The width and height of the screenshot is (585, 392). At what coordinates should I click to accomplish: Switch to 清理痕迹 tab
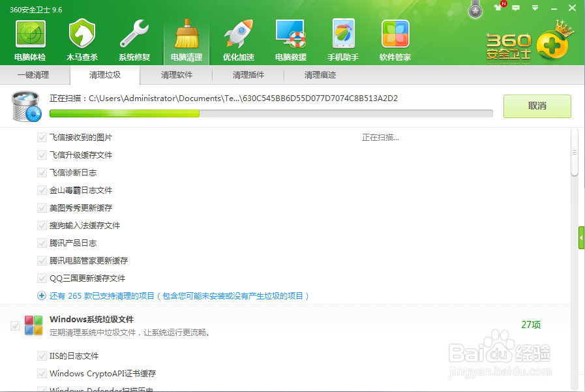(x=320, y=75)
